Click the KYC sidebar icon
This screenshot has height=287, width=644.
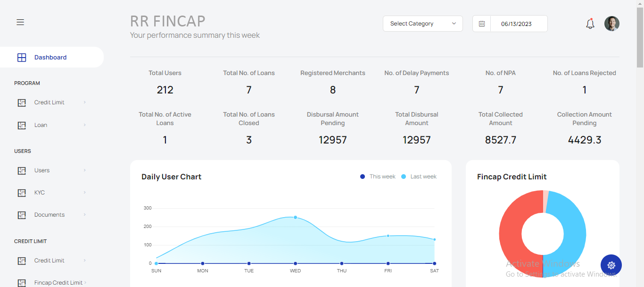[x=22, y=193]
